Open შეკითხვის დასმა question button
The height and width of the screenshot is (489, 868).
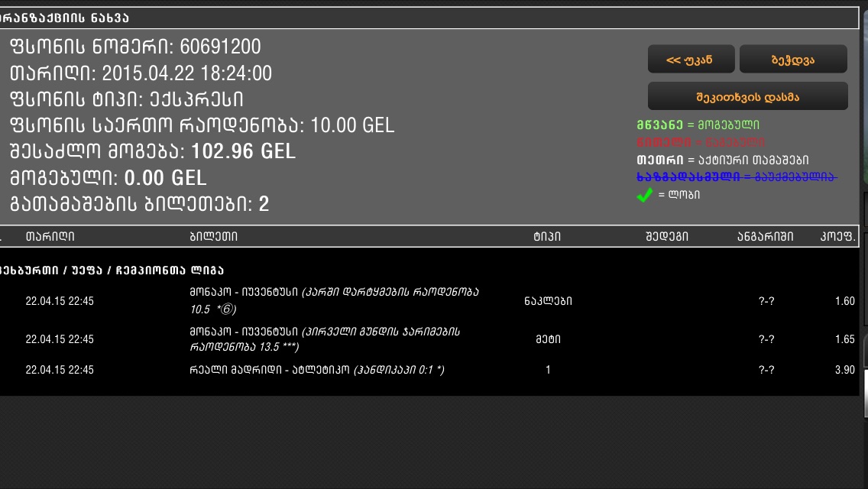pyautogui.click(x=747, y=96)
